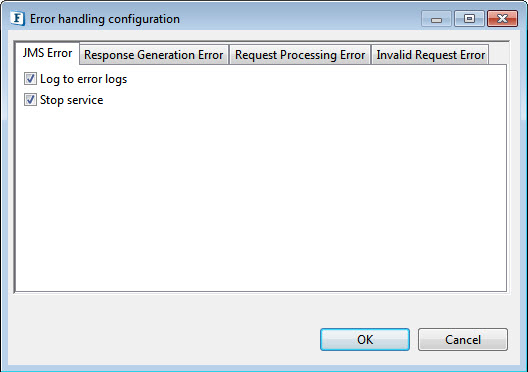The image size is (528, 372).
Task: Disable the Stop service checkbox
Action: coord(30,100)
